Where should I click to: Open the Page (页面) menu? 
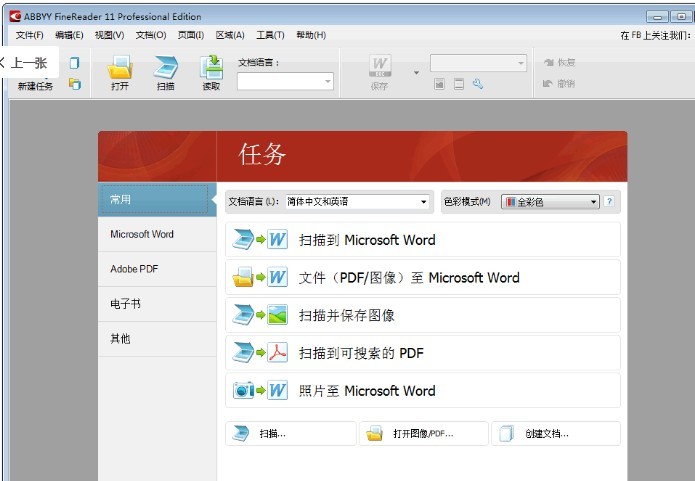tap(191, 35)
